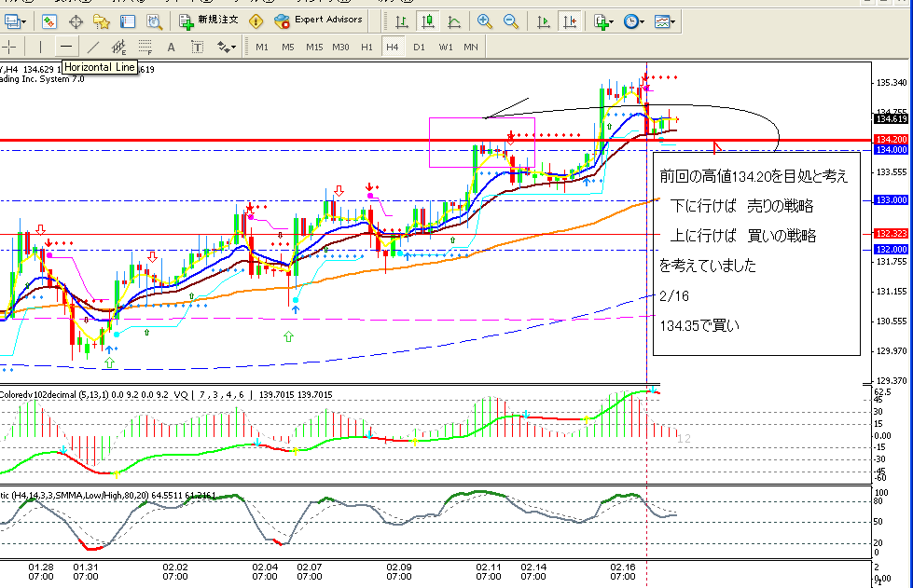Viewport: 913px width, 588px height.
Task: Open the Market Watch window
Action: coord(48,22)
